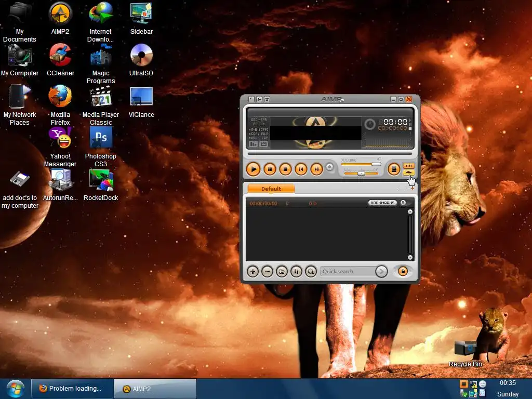Toggle the A-B repeat option
The width and height of the screenshot is (532, 399).
click(x=259, y=129)
